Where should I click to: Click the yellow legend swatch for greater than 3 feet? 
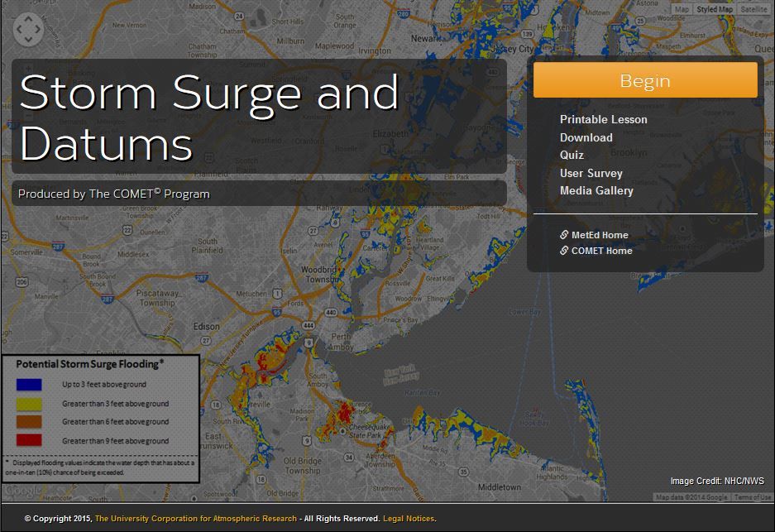29,404
